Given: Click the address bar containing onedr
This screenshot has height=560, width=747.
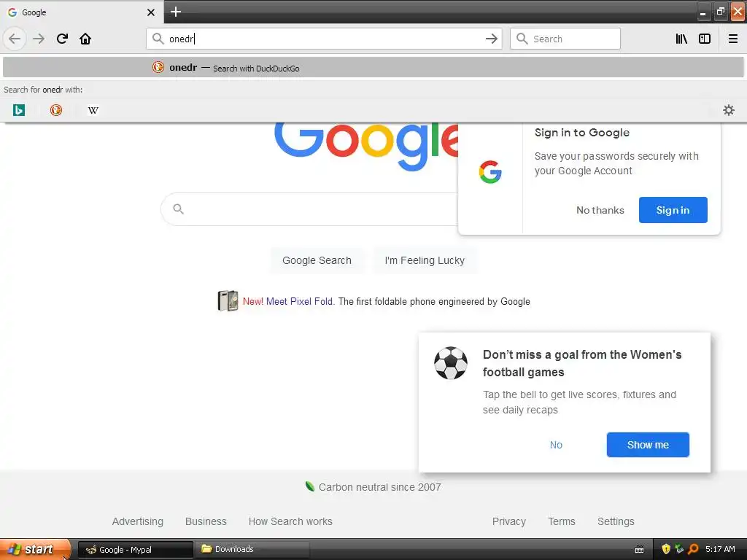Looking at the screenshot, I should point(324,39).
